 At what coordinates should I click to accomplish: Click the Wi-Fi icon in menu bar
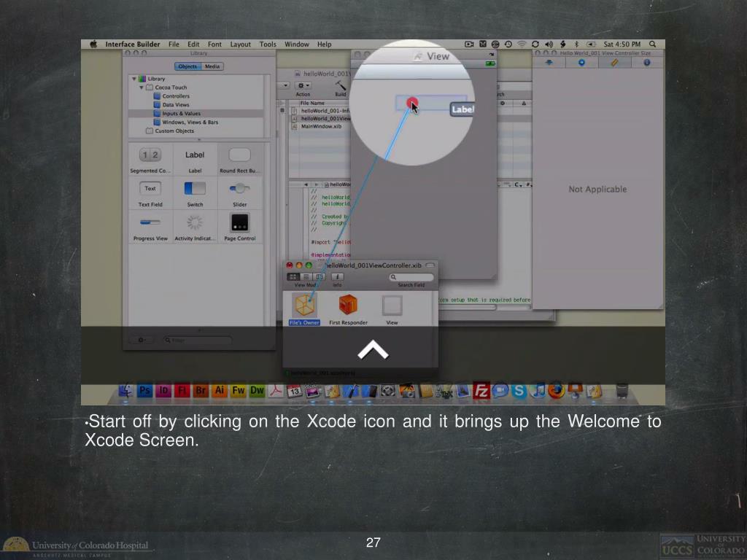point(522,44)
